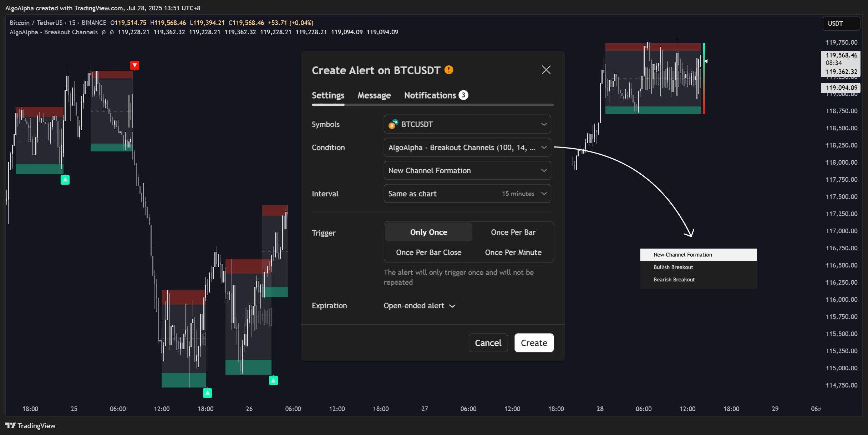
Task: Expand the Open-ended alert expiration dropdown
Action: point(420,306)
